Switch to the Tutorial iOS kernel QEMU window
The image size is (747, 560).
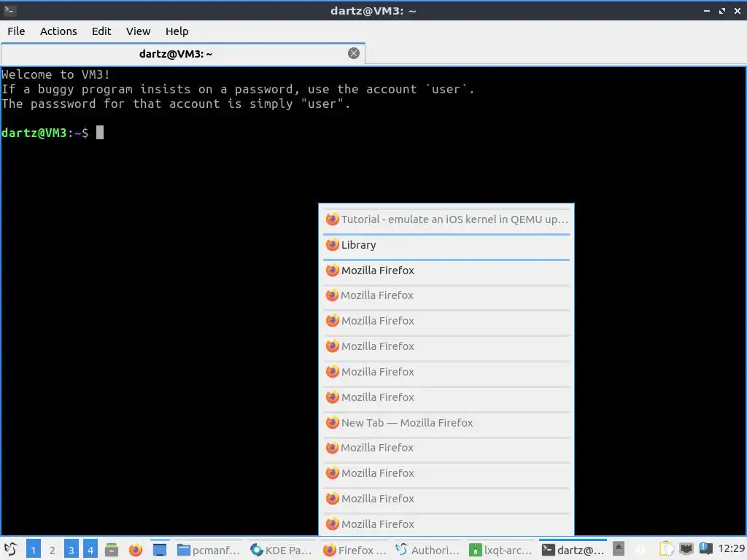tap(446, 219)
